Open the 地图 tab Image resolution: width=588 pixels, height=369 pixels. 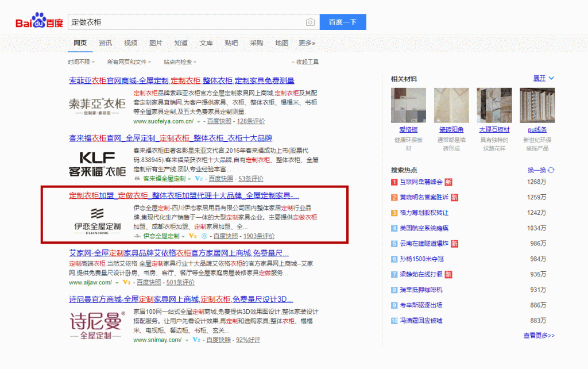[281, 43]
